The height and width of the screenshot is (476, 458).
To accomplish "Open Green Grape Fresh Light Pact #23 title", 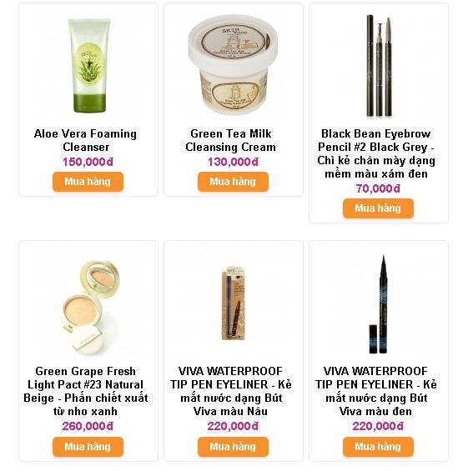I will click(x=86, y=391).
